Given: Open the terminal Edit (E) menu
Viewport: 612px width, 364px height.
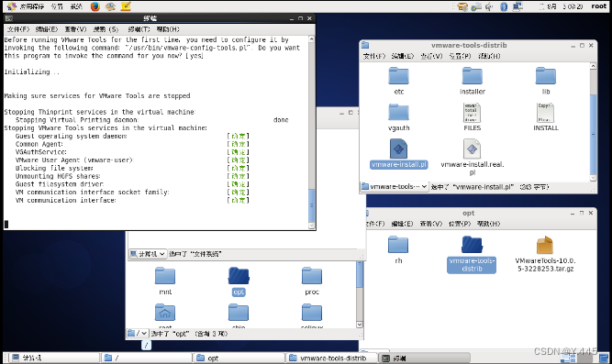Looking at the screenshot, I should [47, 29].
